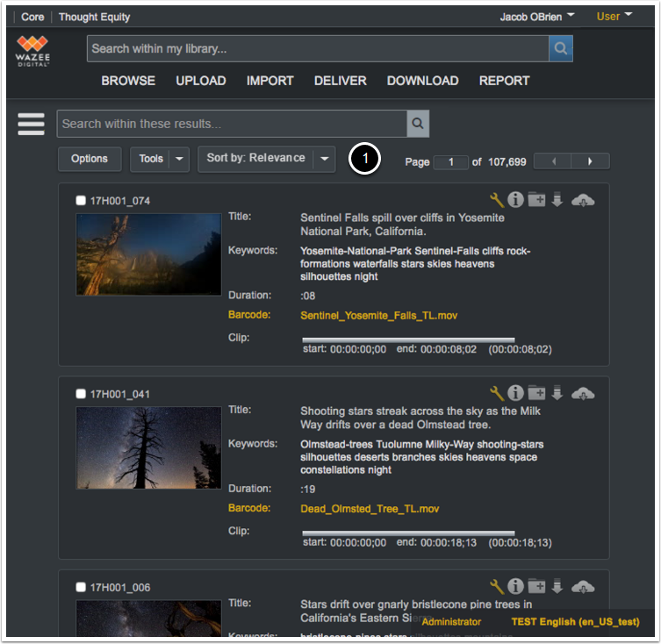Go to previous results page arrow
The height and width of the screenshot is (644, 661).
coord(553,161)
